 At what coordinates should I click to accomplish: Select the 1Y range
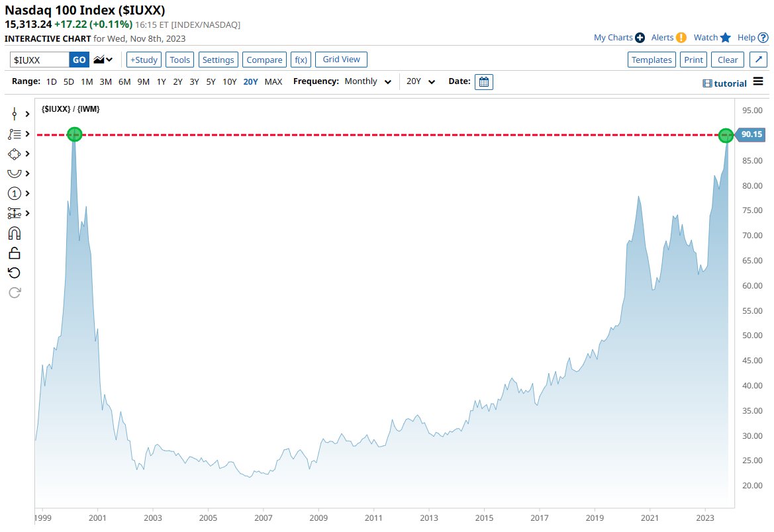click(x=162, y=82)
